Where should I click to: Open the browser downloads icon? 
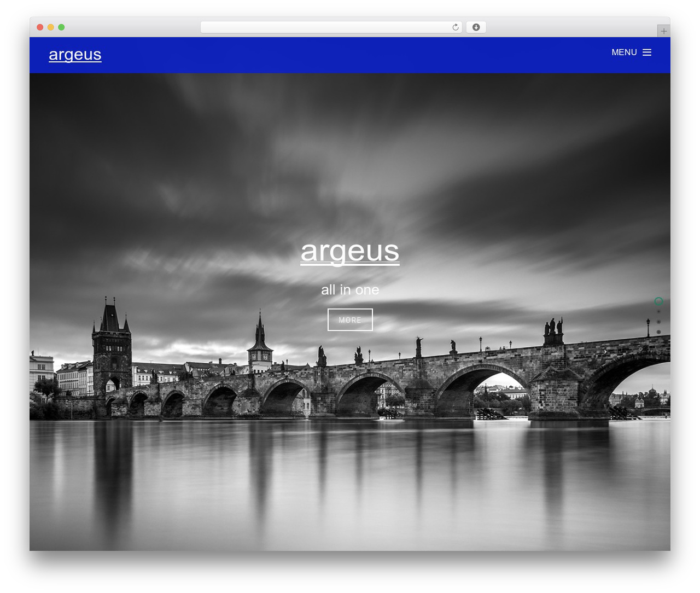[476, 27]
